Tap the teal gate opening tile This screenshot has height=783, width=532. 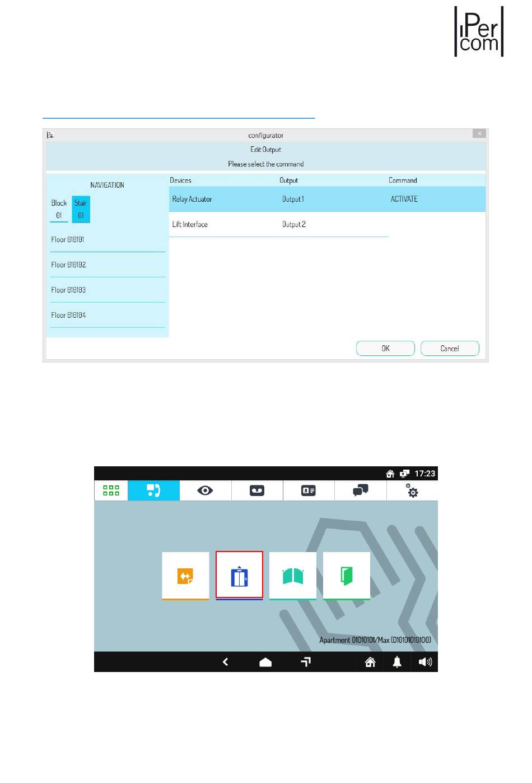293,576
